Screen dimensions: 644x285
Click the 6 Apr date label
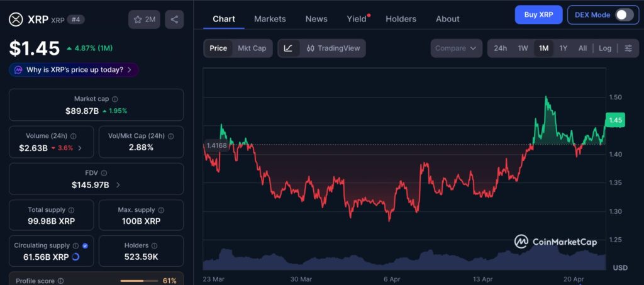392,279
